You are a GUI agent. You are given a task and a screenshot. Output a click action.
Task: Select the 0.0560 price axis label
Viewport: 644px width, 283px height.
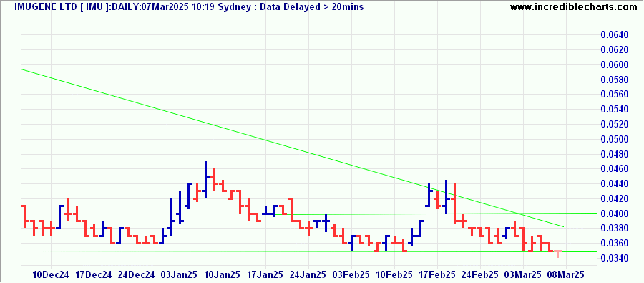click(x=615, y=95)
